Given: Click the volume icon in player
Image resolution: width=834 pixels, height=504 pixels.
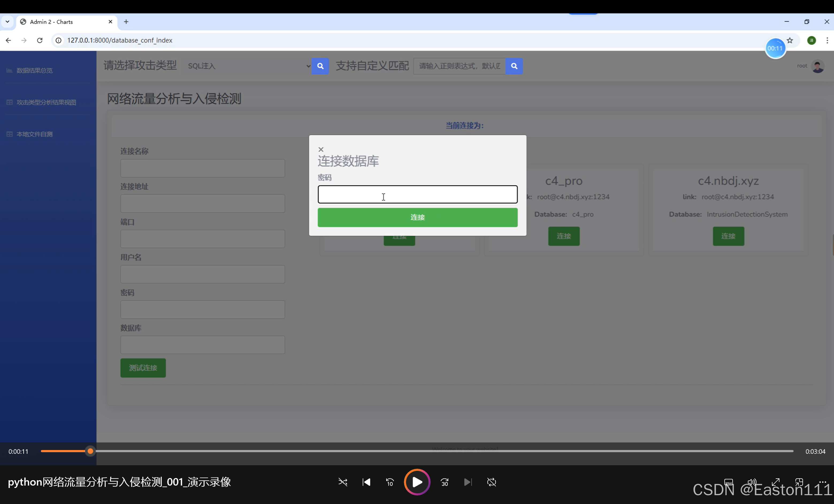Looking at the screenshot, I should tap(752, 482).
